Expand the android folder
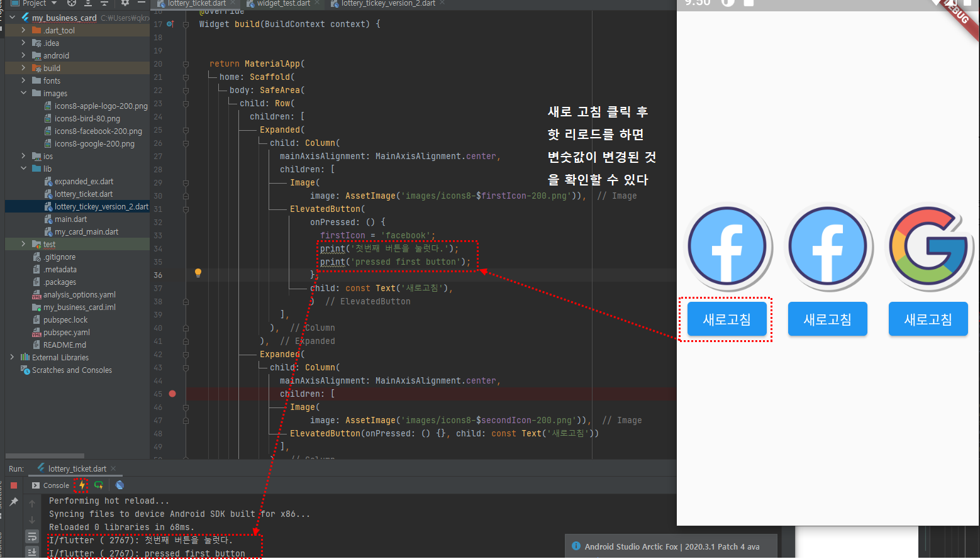 click(24, 55)
